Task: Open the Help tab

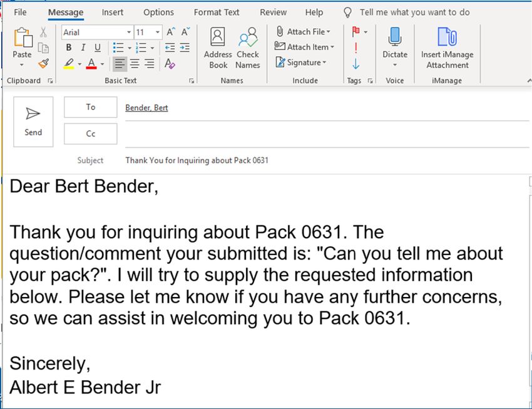Action: pyautogui.click(x=314, y=13)
